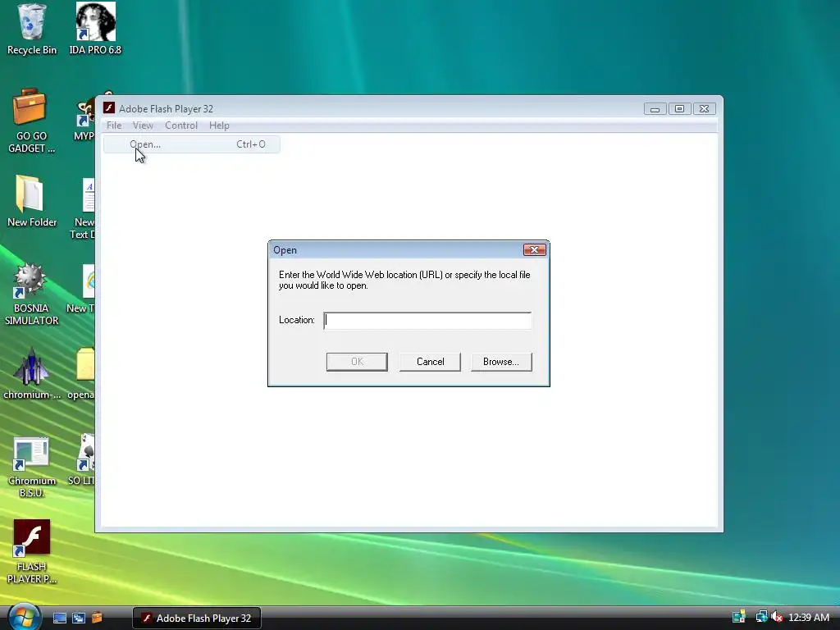The image size is (840, 630).
Task: Click the Adobe Flash Player 32 taskbar button
Action: pyautogui.click(x=197, y=618)
